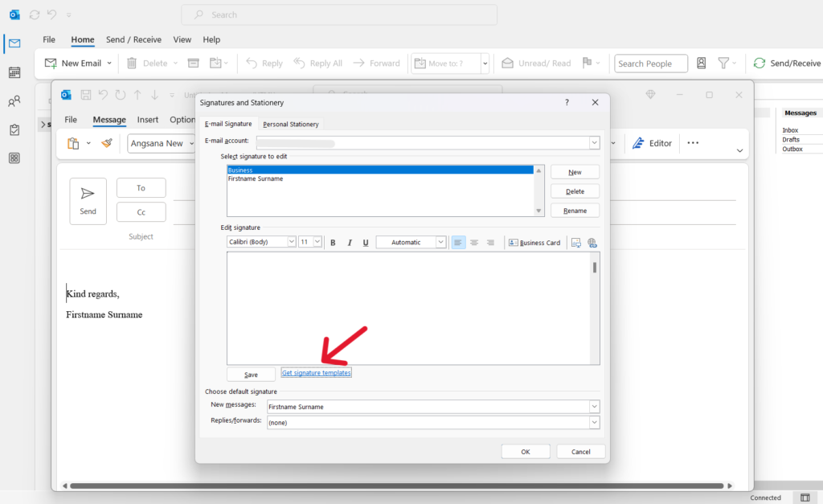Toggle italic formatting for the signature text

click(349, 242)
